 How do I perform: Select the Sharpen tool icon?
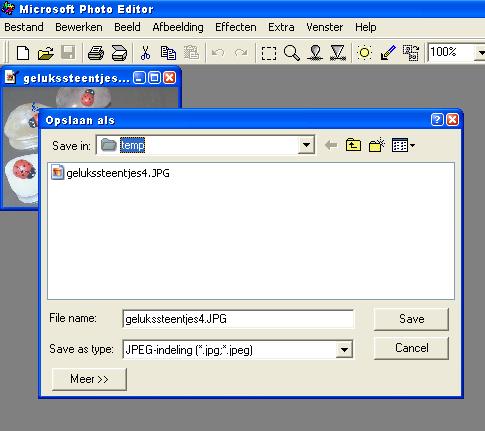click(338, 53)
